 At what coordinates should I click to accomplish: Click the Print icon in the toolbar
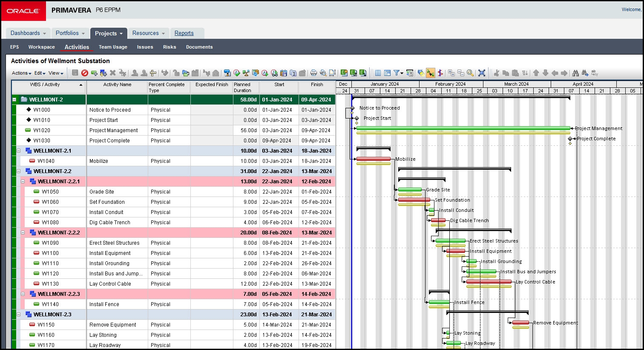coord(313,73)
